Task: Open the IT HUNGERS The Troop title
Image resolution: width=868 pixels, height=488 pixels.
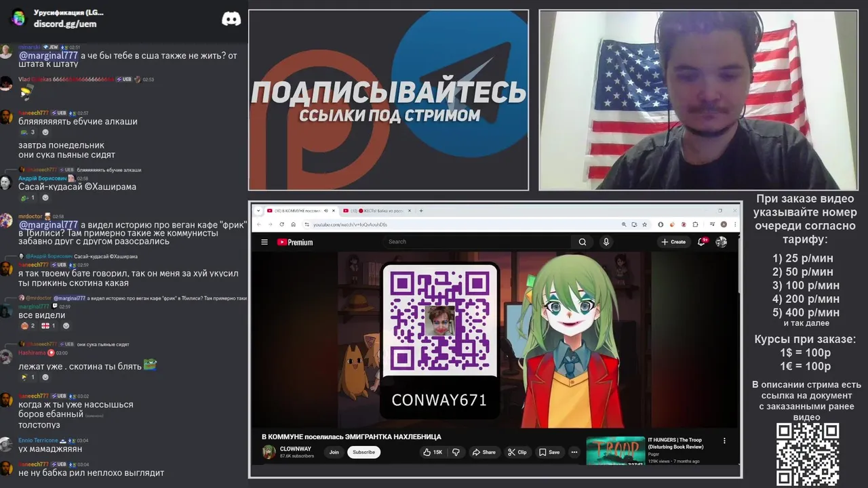Action: pyautogui.click(x=675, y=443)
